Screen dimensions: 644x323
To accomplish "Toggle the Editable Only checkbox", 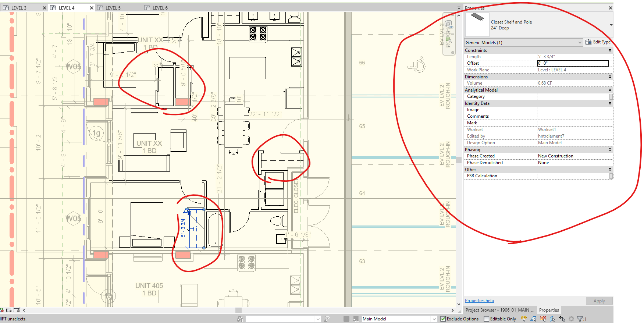I will click(487, 319).
